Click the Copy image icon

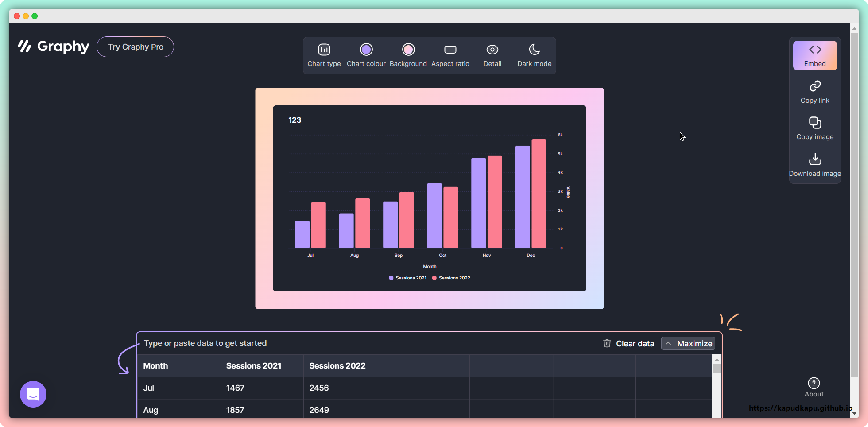click(815, 123)
